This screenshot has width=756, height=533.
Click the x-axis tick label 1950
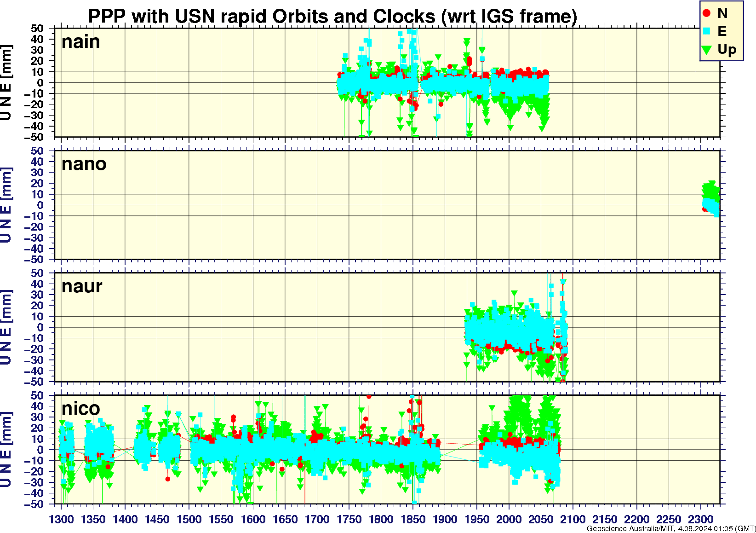tap(476, 519)
